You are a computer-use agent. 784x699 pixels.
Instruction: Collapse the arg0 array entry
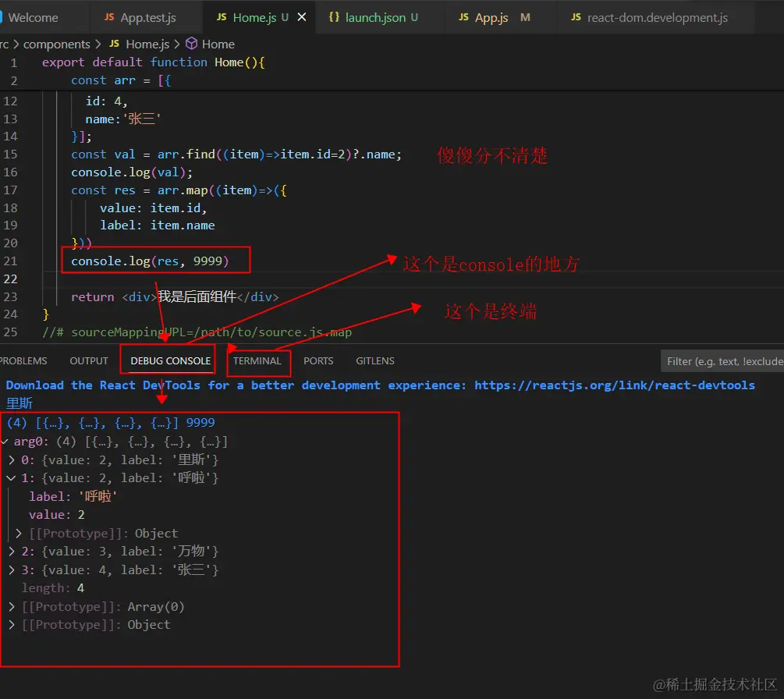point(5,442)
